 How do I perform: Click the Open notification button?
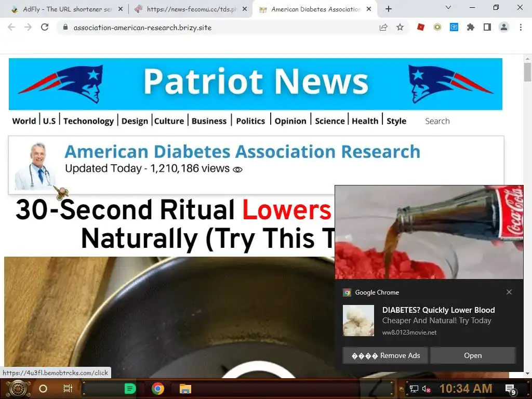(473, 355)
